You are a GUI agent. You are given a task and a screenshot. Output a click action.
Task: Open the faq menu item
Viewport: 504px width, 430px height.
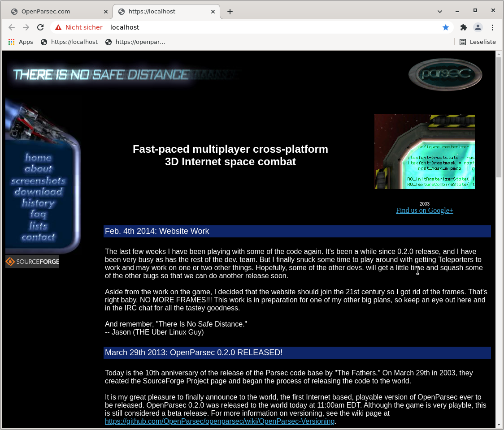point(38,215)
